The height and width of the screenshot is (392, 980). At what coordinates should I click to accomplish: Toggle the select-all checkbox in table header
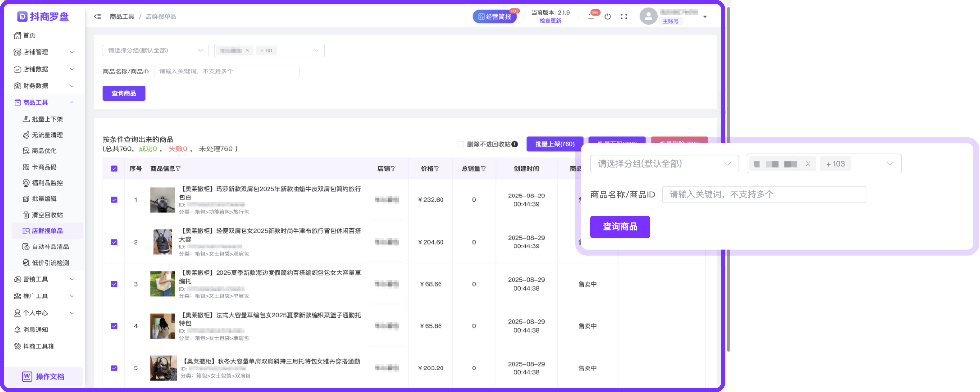114,169
